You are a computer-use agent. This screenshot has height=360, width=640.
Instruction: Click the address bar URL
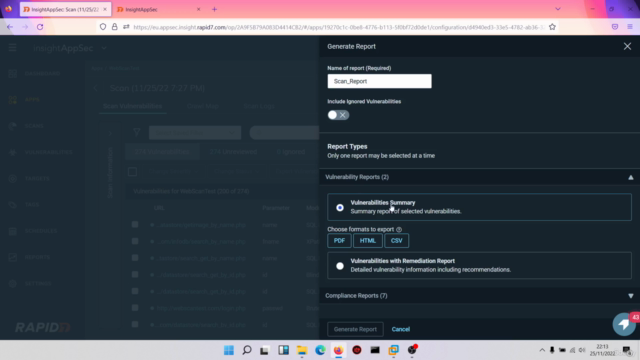point(339,27)
